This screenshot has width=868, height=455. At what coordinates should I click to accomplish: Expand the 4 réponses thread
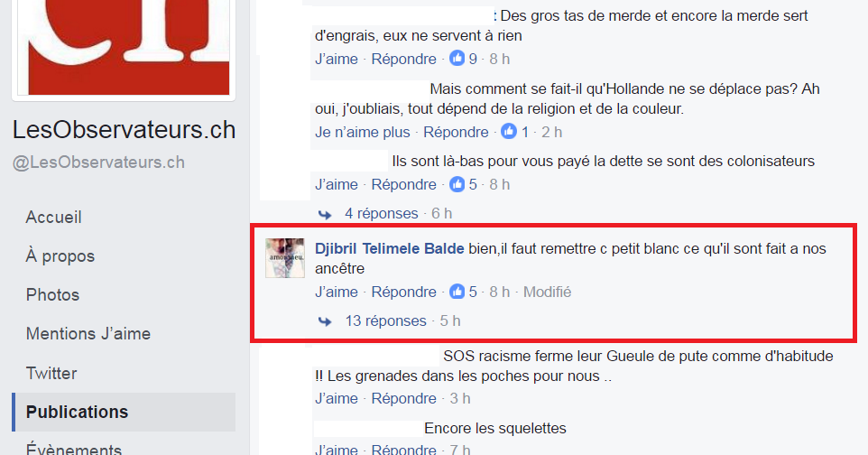tap(382, 213)
